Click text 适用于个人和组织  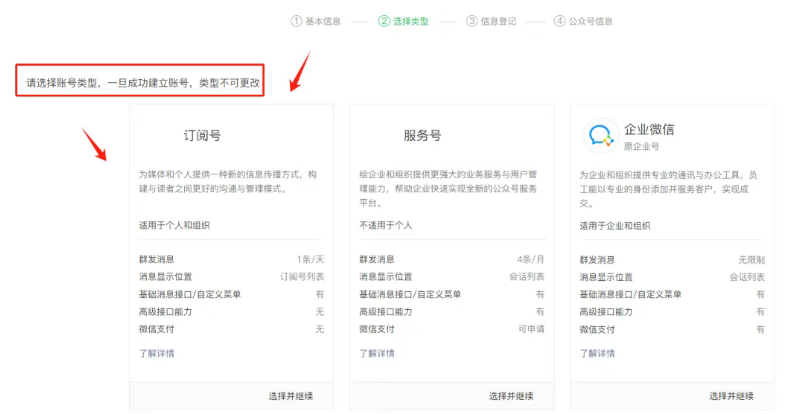(174, 225)
